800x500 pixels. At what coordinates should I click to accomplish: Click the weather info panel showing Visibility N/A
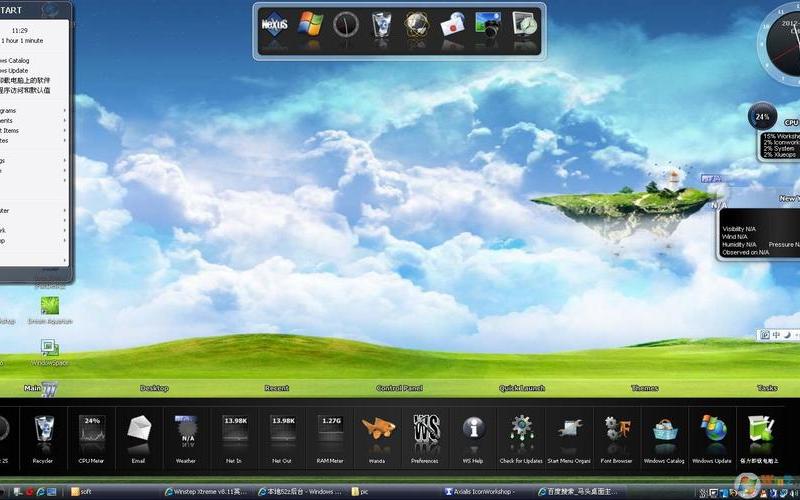(759, 234)
